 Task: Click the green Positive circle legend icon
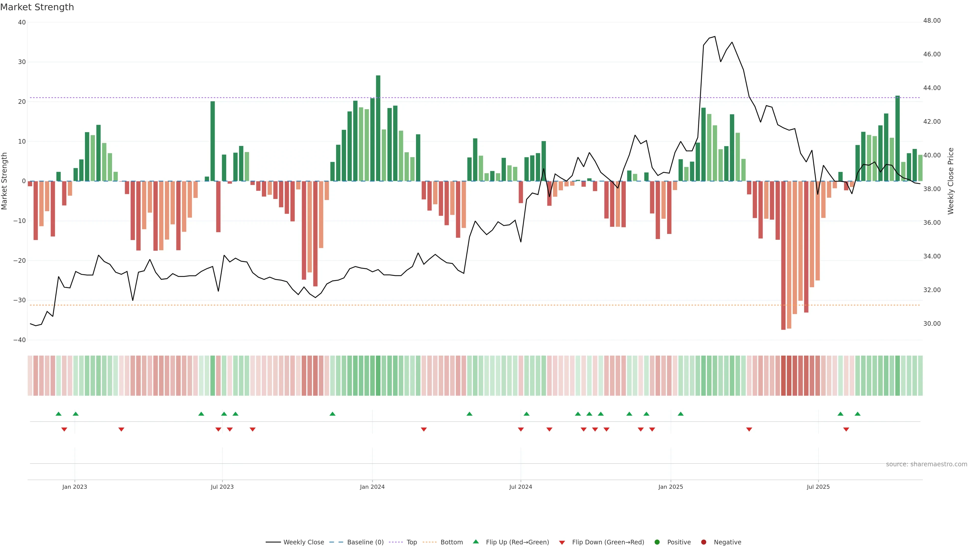coord(657,542)
